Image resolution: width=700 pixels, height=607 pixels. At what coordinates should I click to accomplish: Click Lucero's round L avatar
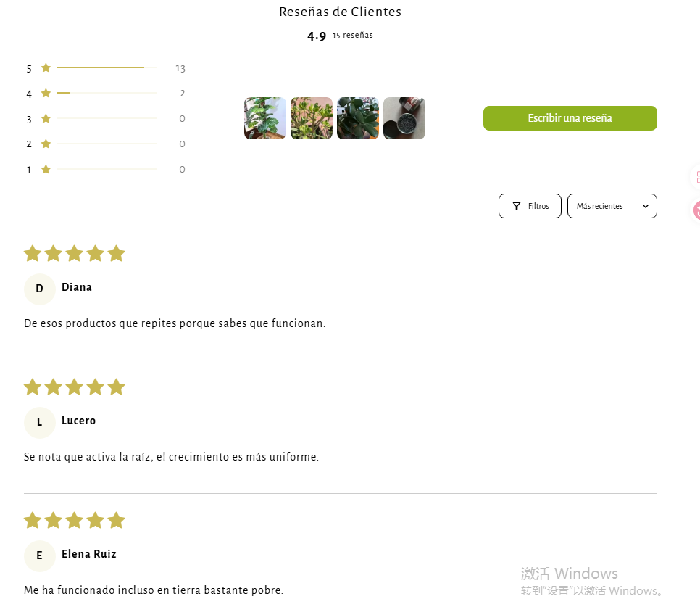click(39, 422)
